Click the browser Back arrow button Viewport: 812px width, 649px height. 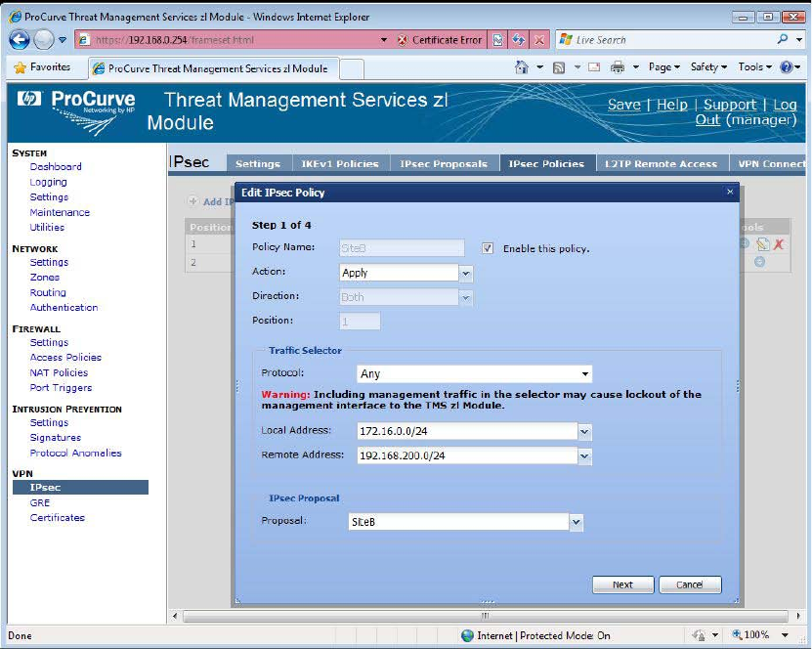click(20, 40)
